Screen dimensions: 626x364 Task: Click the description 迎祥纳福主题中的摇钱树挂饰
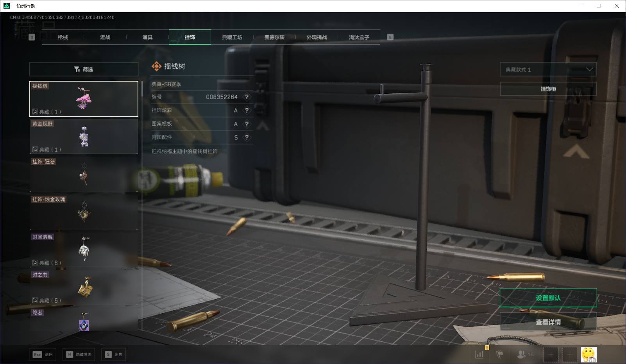(185, 151)
